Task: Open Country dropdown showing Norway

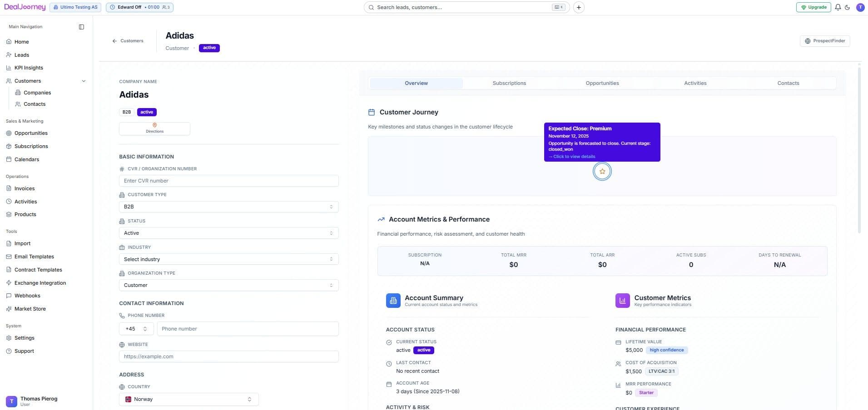Action: (x=189, y=399)
